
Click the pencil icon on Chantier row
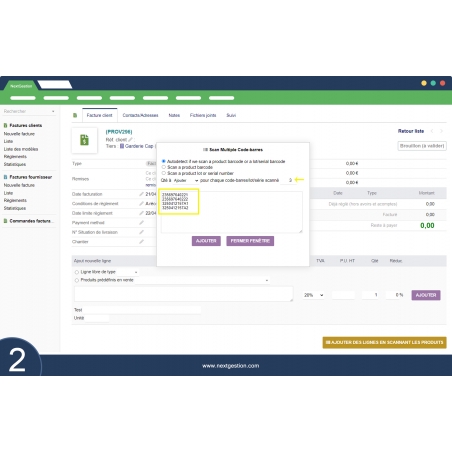coord(141,241)
